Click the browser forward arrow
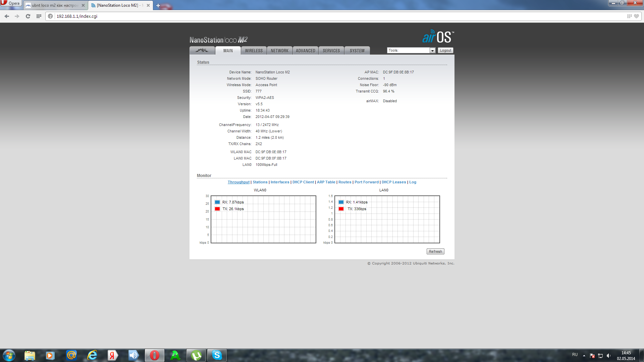Image resolution: width=644 pixels, height=362 pixels. 17,16
